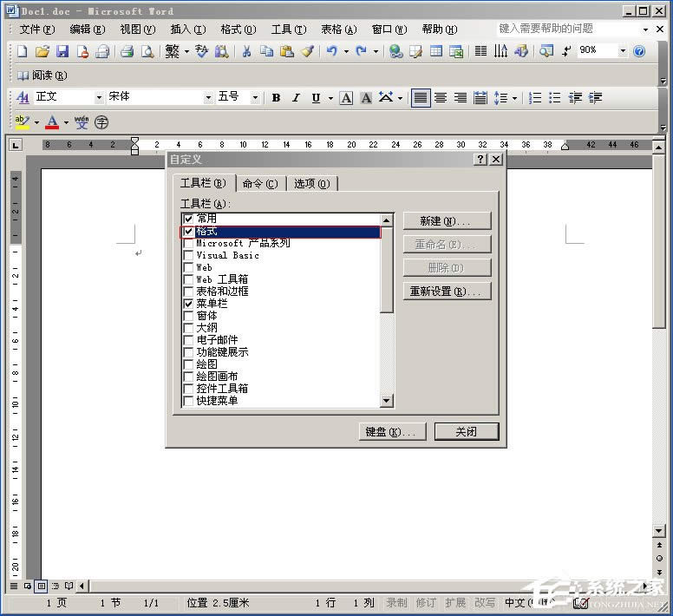
Task: Click the Save floppy disk icon
Action: [62, 52]
